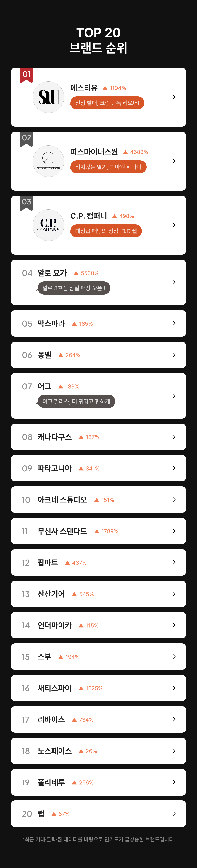Click the C.P. Company brand logo
The height and width of the screenshot is (868, 197).
[48, 225]
